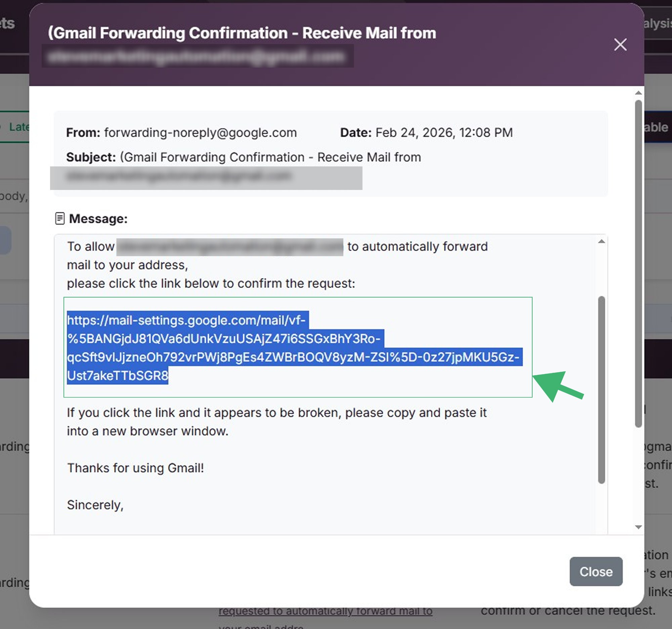The width and height of the screenshot is (672, 629).
Task: Click the document icon beside Message label
Action: coord(60,218)
